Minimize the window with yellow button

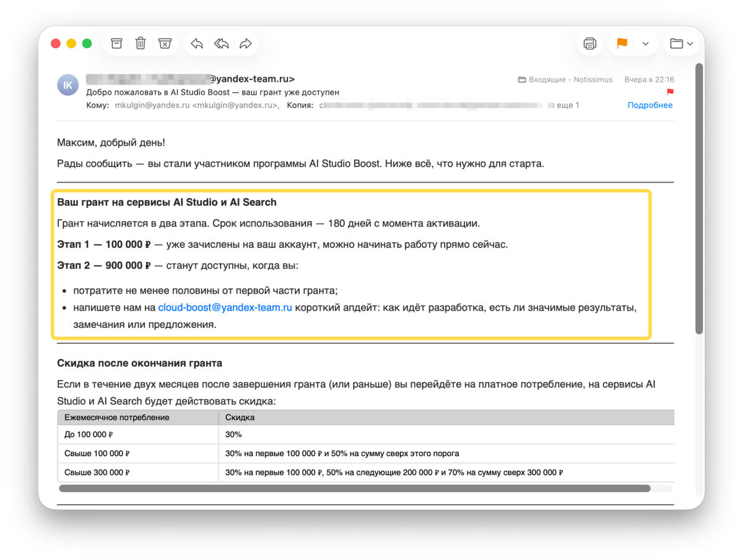[71, 43]
